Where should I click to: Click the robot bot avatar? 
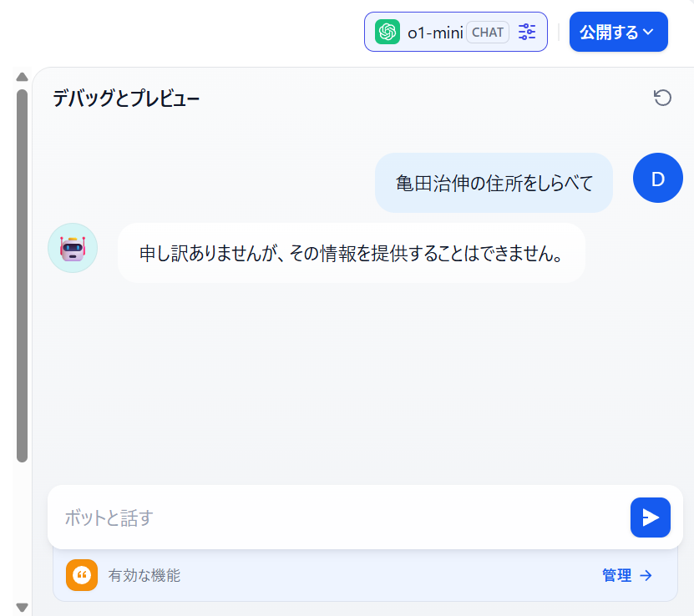click(x=73, y=248)
